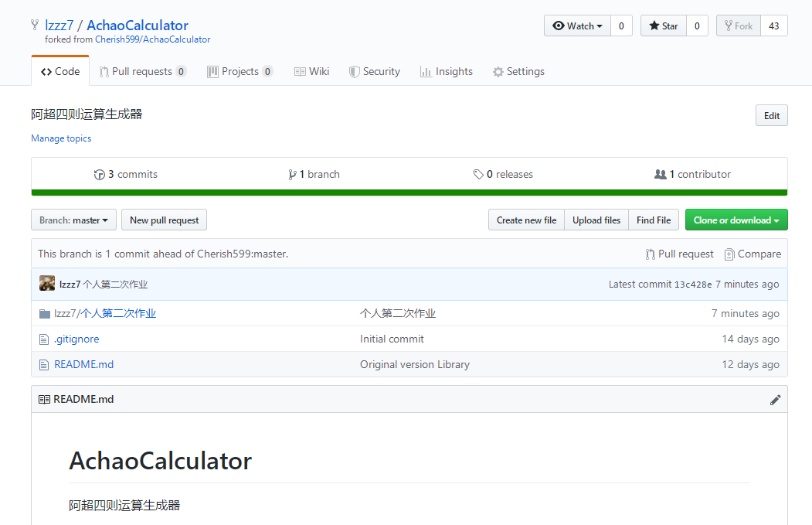Click the file icon beside .gitignore
Viewport: 812px width, 525px height.
pyautogui.click(x=44, y=339)
